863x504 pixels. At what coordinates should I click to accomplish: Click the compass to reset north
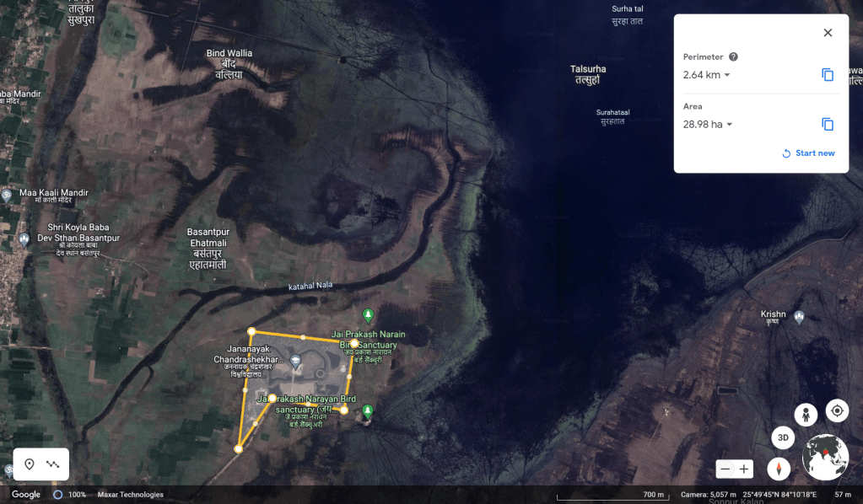779,469
